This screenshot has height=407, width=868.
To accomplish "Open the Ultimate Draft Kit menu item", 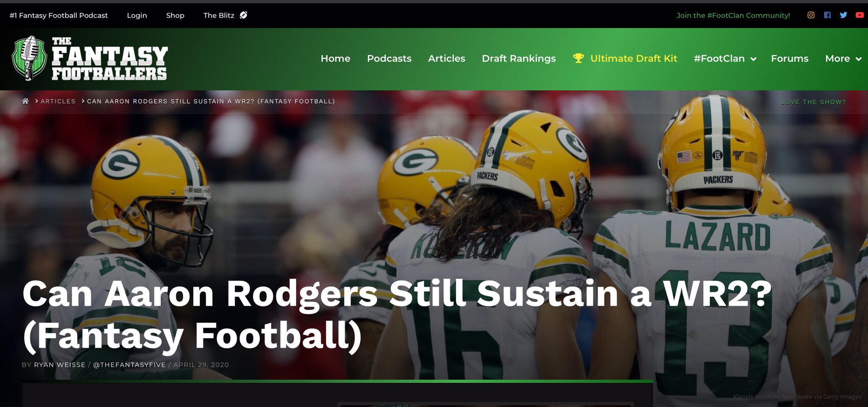I will coord(634,59).
